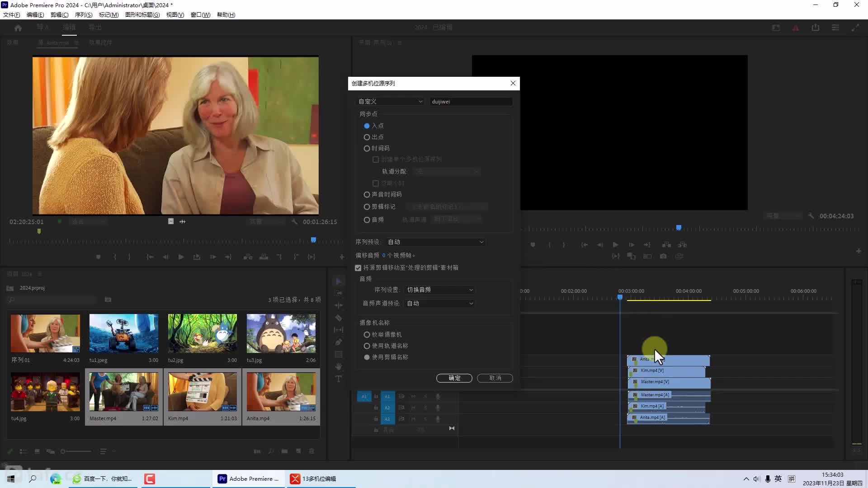This screenshot has width=868, height=488.
Task: Select the Type tool
Action: pyautogui.click(x=339, y=379)
